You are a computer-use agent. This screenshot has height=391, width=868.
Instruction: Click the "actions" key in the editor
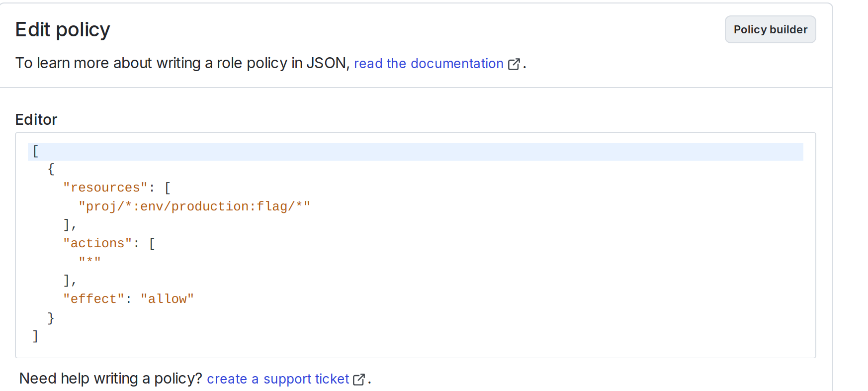click(98, 243)
